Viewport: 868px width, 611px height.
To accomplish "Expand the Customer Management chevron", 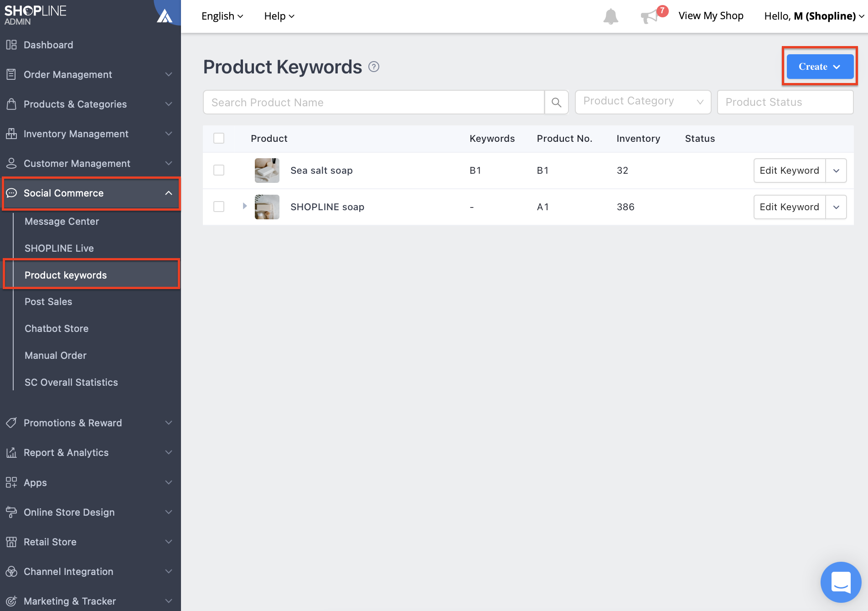I will coord(169,163).
